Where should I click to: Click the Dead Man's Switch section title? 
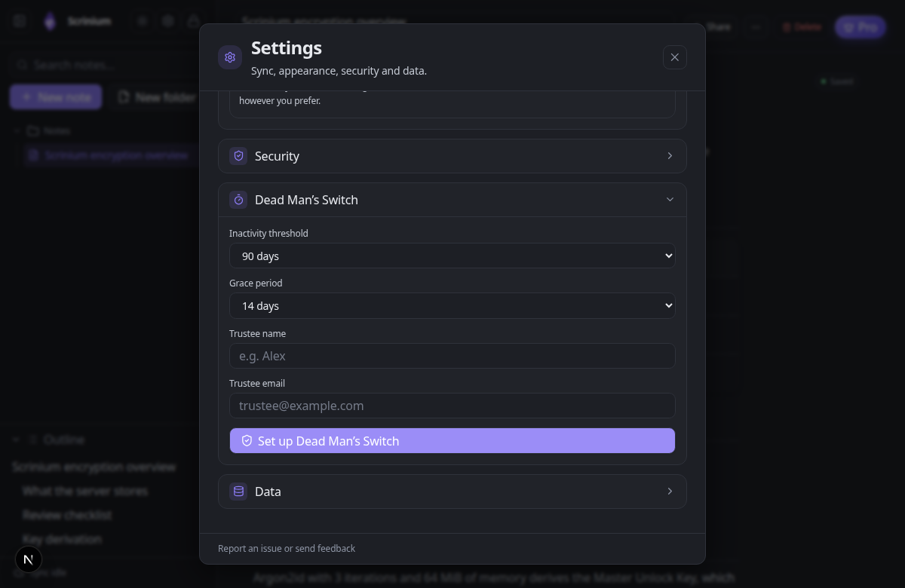click(306, 200)
